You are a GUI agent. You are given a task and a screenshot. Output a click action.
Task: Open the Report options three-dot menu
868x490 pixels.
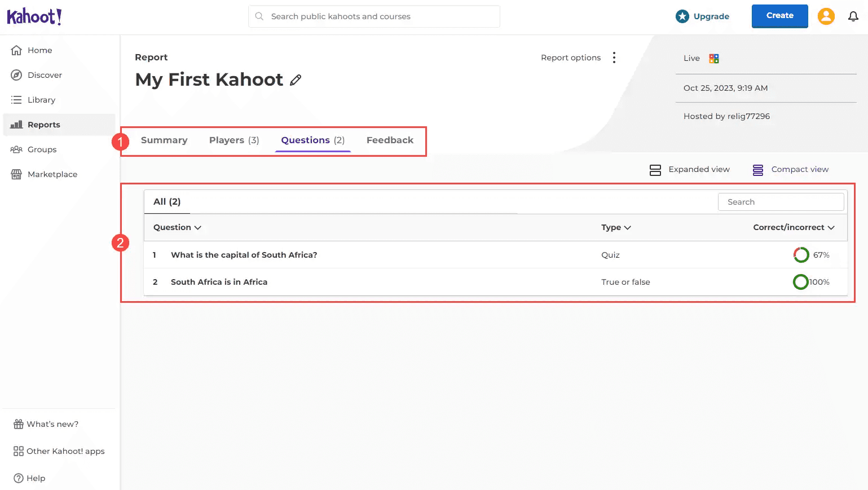(614, 58)
